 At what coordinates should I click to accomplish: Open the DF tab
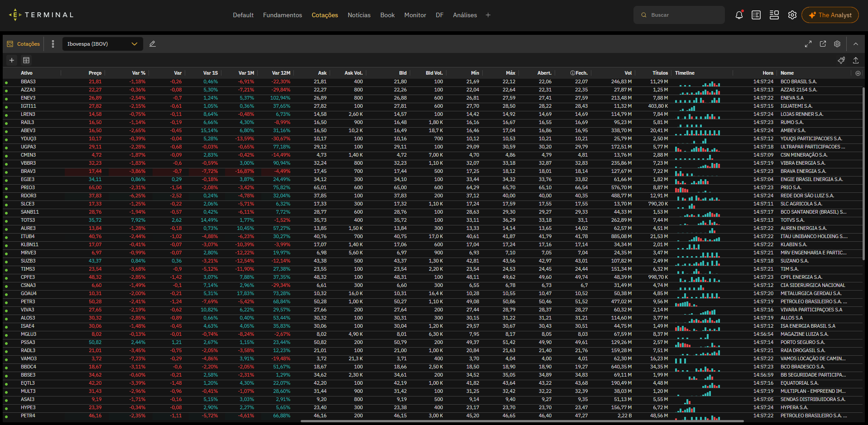[x=440, y=15]
